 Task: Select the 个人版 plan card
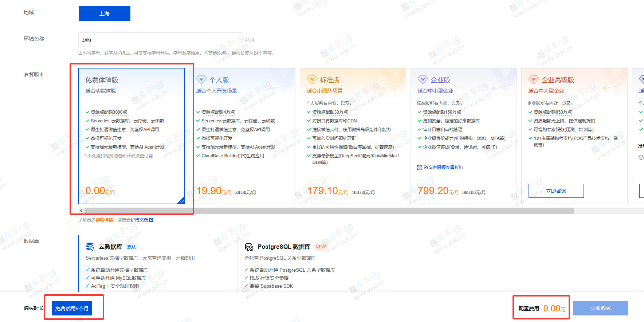tap(242, 136)
